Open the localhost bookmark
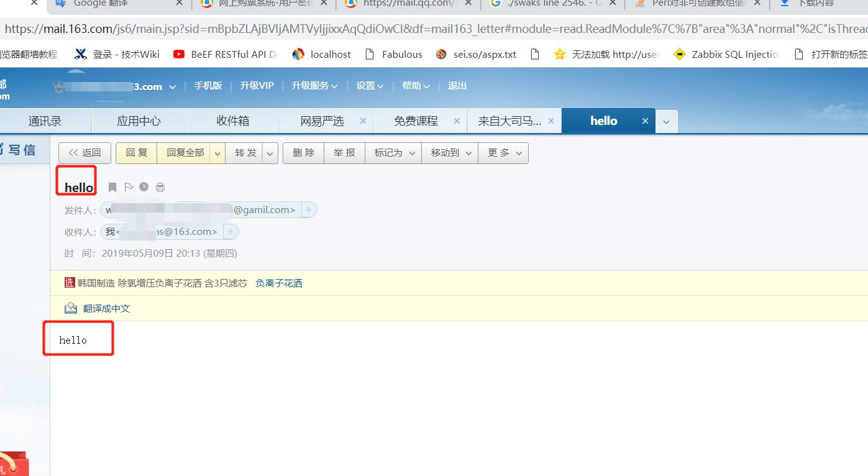868x476 pixels. [x=321, y=54]
